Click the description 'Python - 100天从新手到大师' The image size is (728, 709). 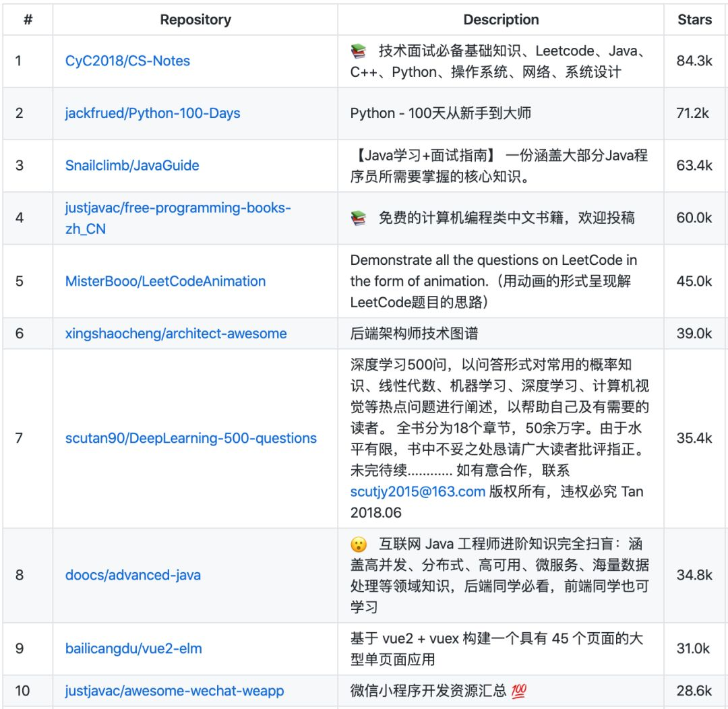441,113
